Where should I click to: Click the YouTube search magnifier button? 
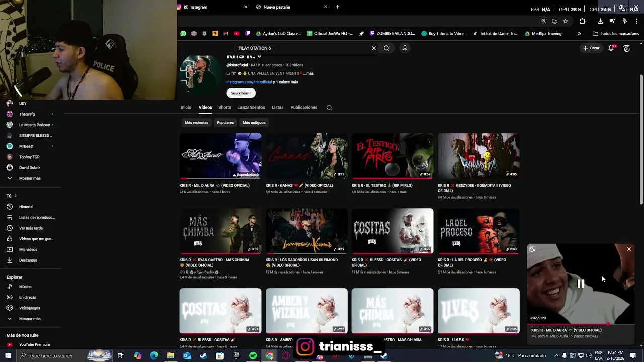tap(386, 48)
